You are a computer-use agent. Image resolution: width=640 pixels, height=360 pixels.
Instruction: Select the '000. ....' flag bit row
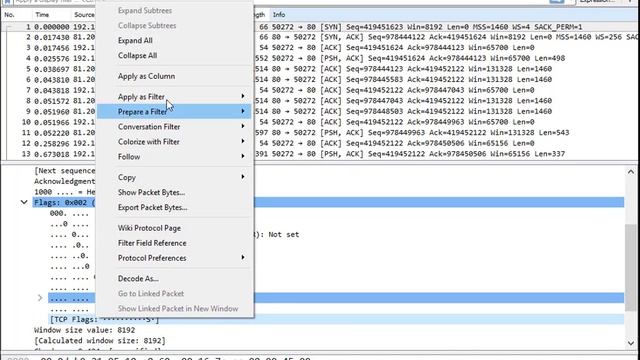click(x=69, y=213)
